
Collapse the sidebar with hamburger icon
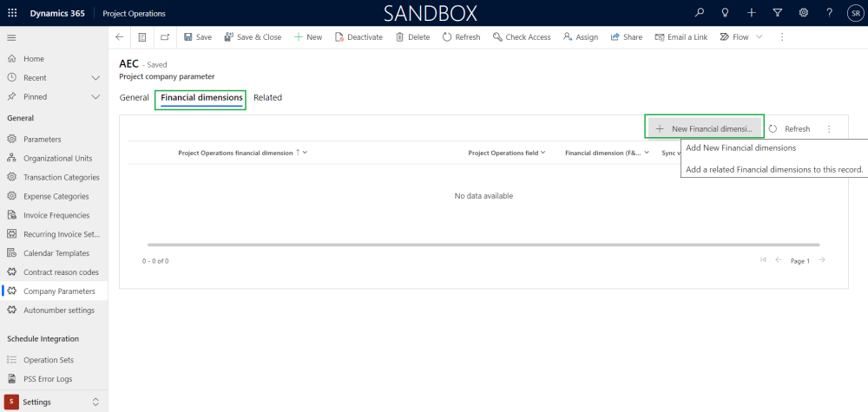(11, 37)
